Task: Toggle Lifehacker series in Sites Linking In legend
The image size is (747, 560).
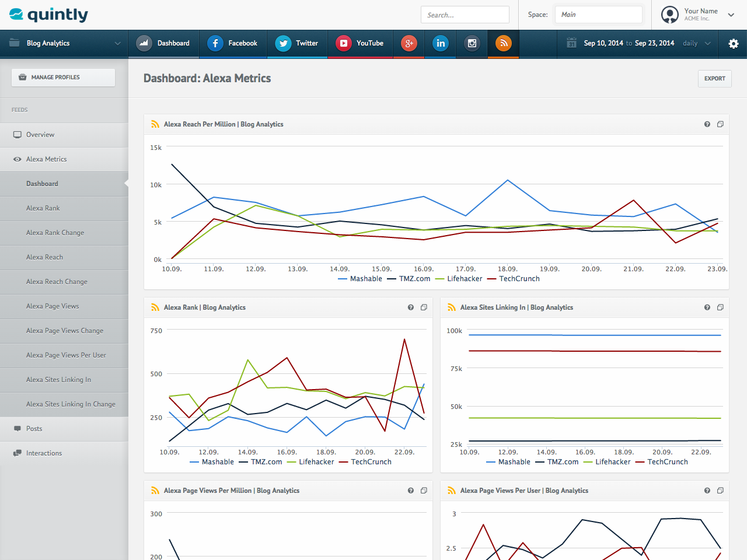Action: coord(607,462)
